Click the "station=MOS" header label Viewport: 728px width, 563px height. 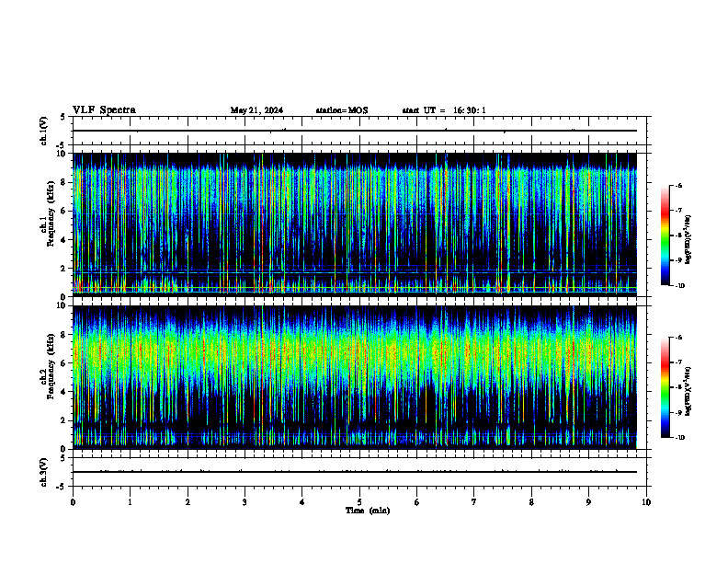coord(342,110)
